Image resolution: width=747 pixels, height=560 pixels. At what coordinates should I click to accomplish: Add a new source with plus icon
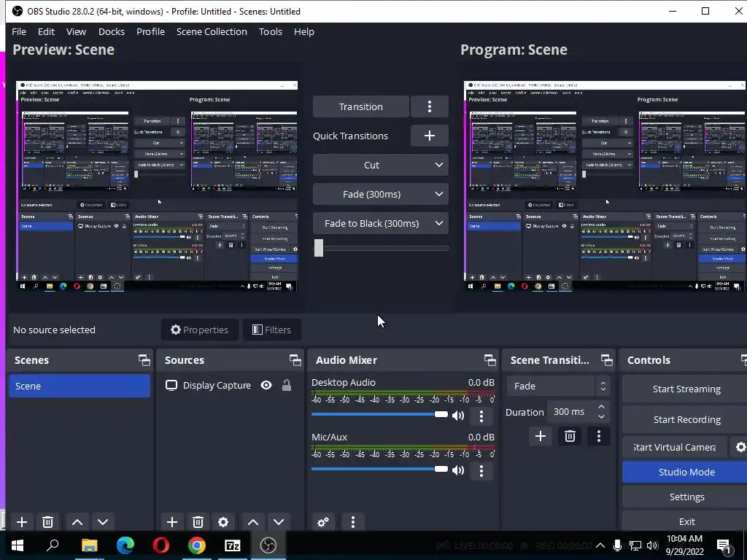click(172, 522)
